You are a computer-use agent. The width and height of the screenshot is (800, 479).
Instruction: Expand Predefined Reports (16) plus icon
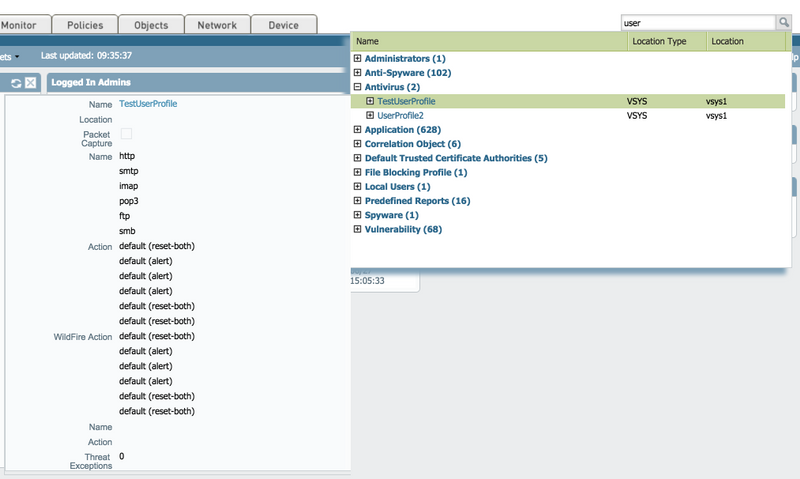tap(358, 201)
